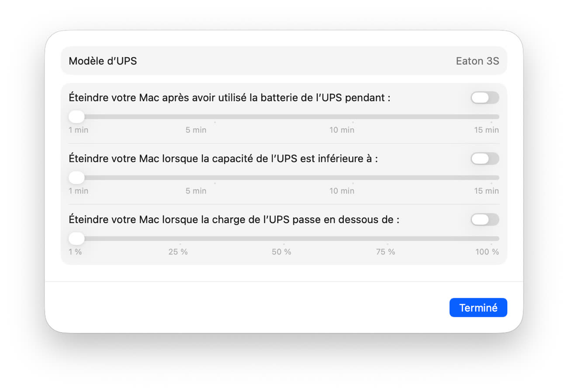The height and width of the screenshot is (392, 568).
Task: Enable shutdown after UPS battery usage time toggle
Action: click(485, 98)
